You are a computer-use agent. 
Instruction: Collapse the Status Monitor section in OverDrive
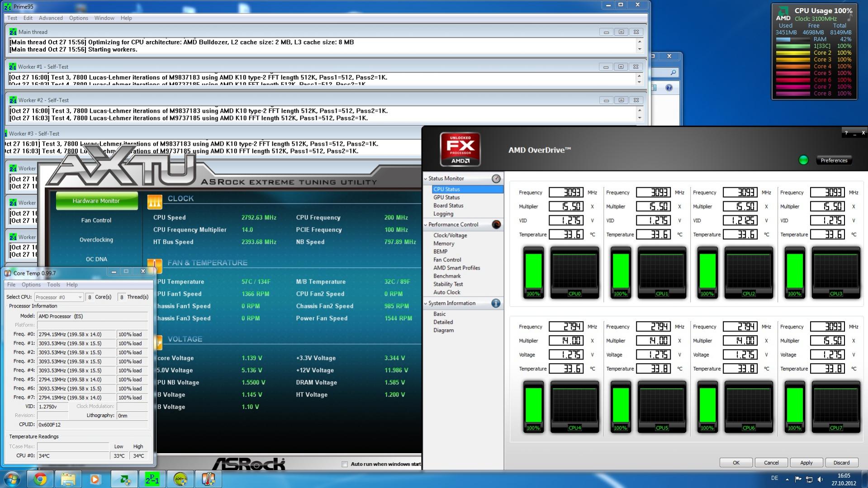tap(426, 179)
